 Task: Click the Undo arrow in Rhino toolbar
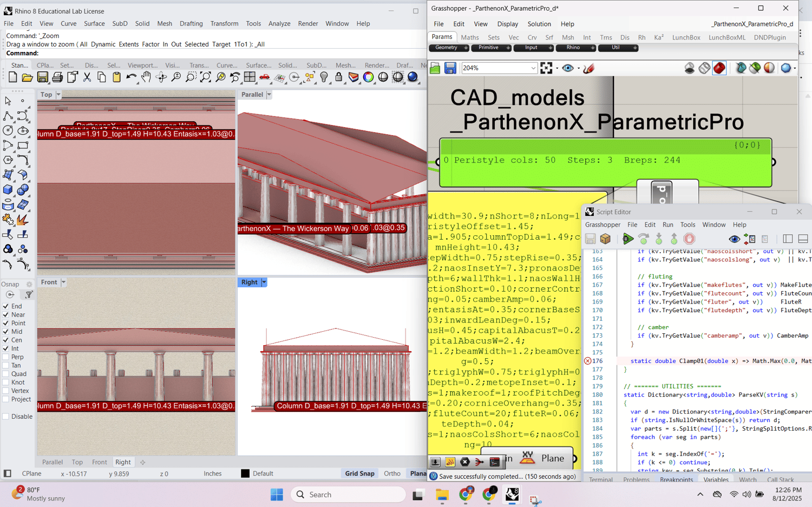pos(131,77)
